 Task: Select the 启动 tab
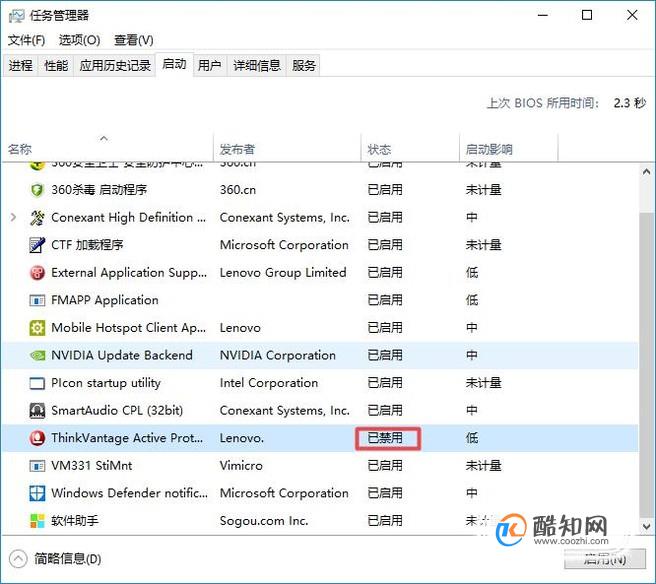point(174,64)
